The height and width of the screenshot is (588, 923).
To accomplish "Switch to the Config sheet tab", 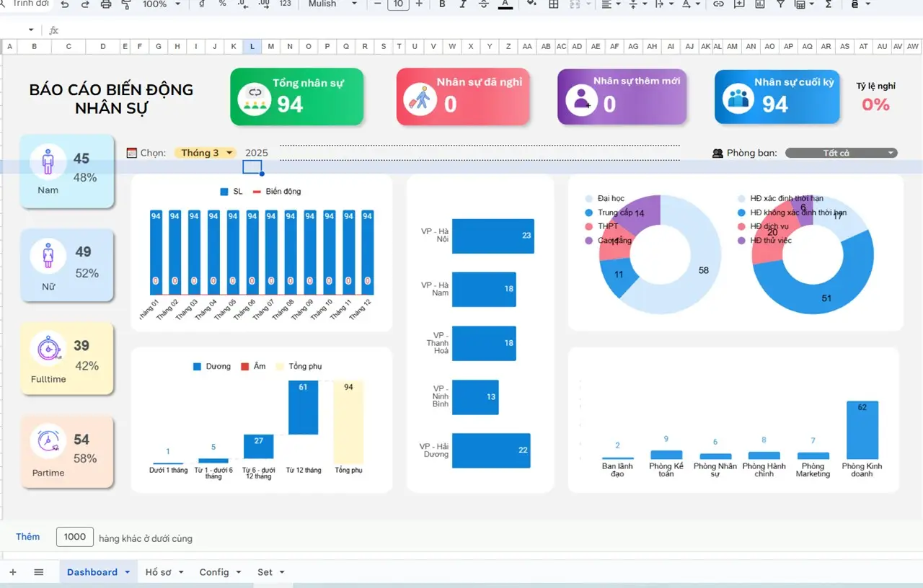I will [x=221, y=572].
